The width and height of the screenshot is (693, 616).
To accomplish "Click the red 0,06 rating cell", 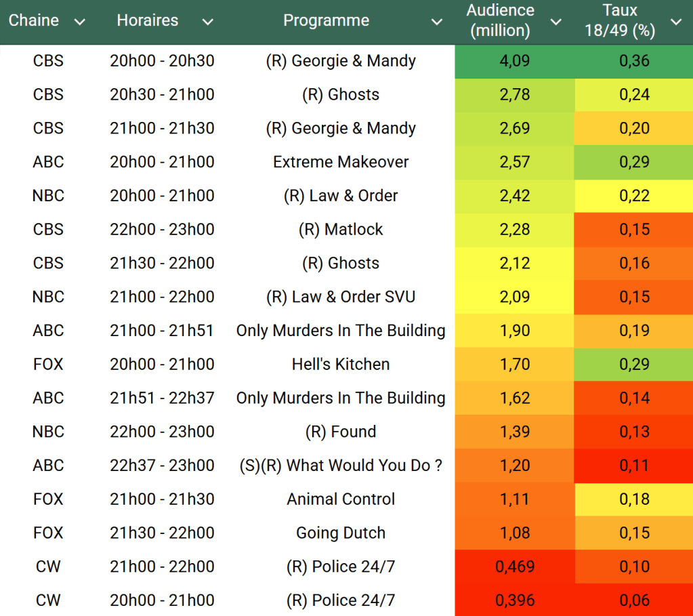I will click(633, 600).
